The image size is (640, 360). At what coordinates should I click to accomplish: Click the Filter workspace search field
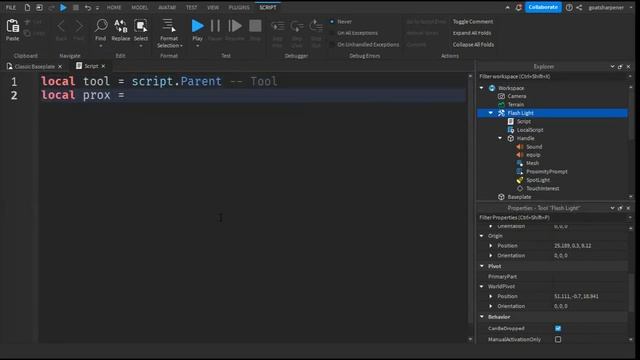pos(553,76)
